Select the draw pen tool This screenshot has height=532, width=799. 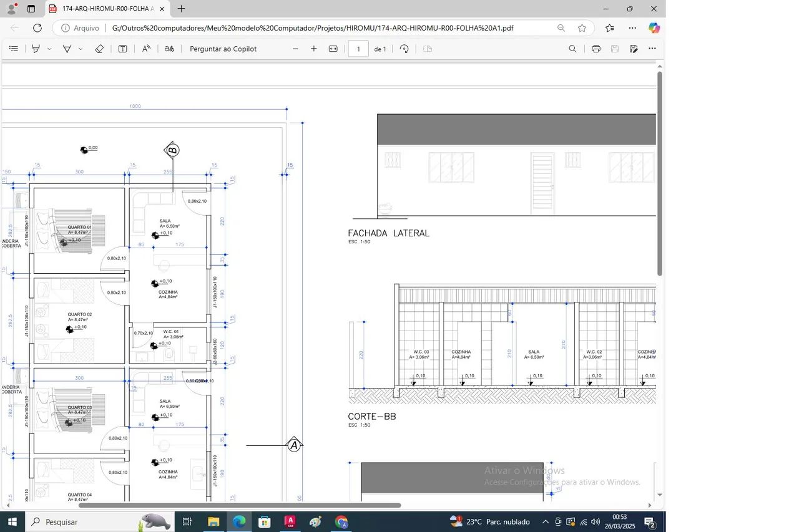(x=67, y=49)
